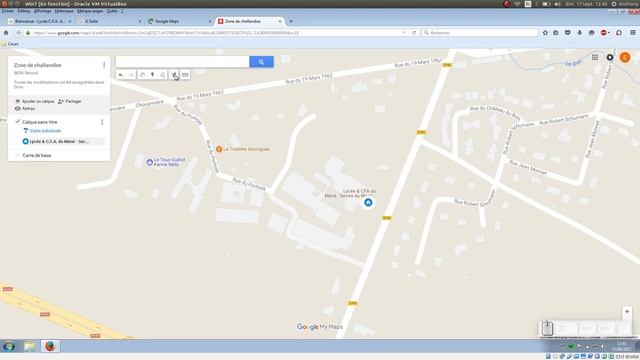Open Windows Explorer from the taskbar
This screenshot has width=640, height=360.
[30, 347]
